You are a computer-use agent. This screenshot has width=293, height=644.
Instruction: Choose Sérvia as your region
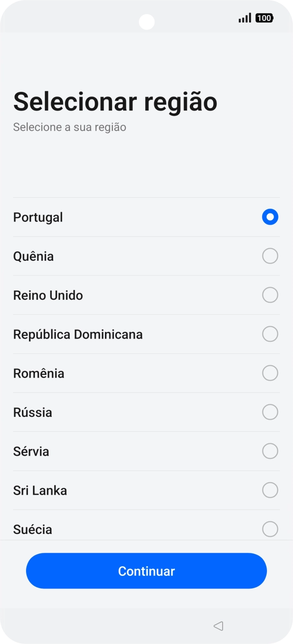pos(270,451)
